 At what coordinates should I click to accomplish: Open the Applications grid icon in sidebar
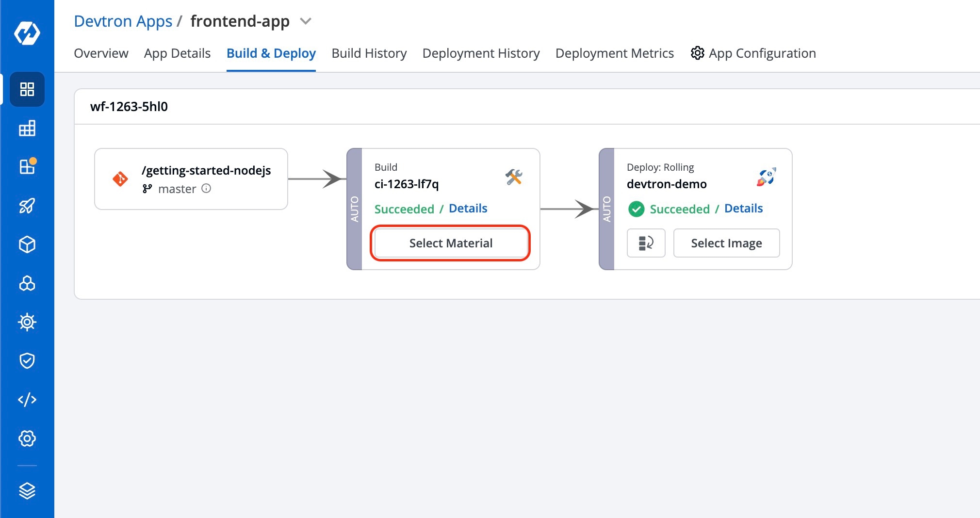coord(27,89)
